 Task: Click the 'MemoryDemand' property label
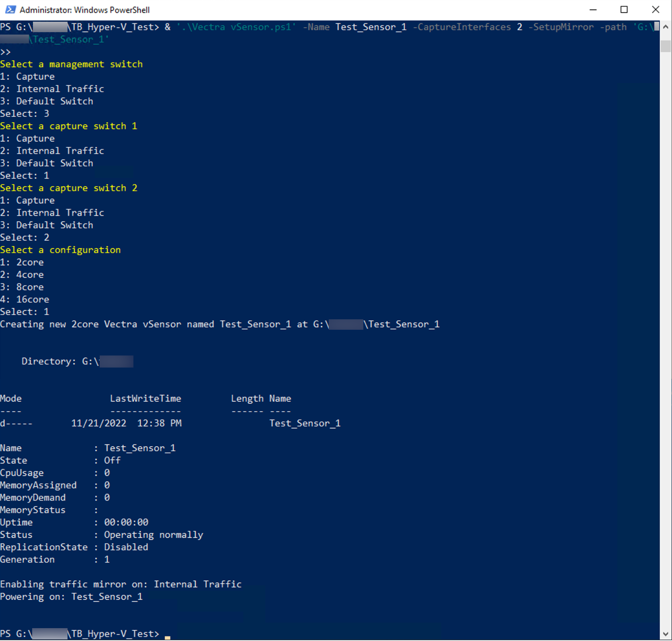pos(33,498)
